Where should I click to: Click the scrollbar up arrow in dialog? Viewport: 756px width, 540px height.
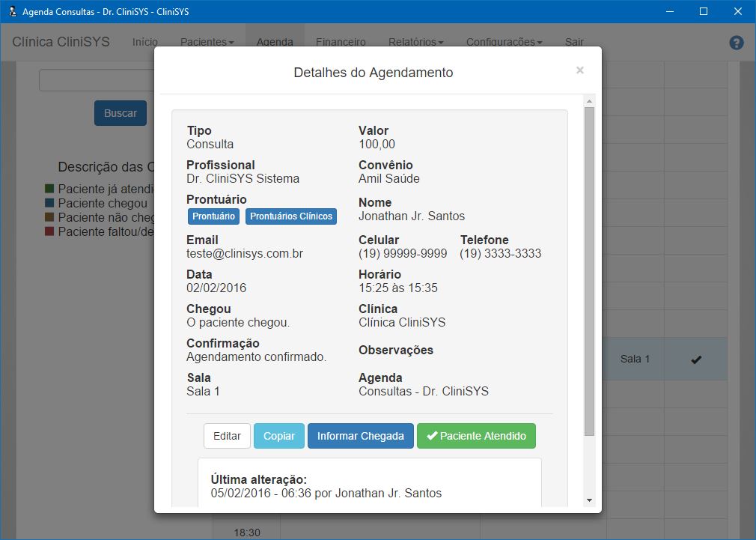[x=589, y=101]
